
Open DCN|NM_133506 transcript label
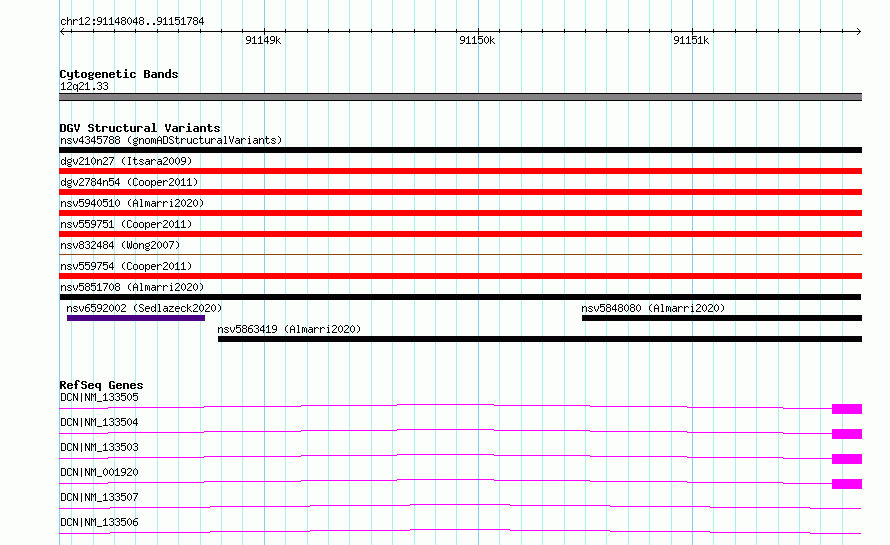click(99, 522)
